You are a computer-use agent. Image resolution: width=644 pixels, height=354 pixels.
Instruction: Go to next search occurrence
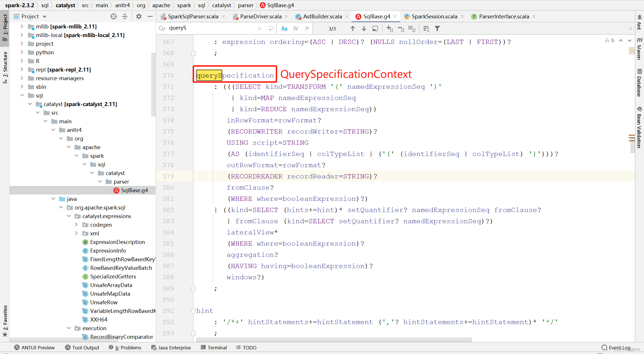coord(364,28)
